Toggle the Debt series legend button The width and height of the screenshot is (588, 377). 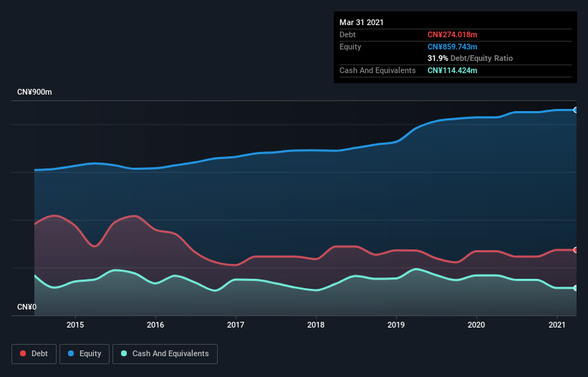[x=34, y=354]
